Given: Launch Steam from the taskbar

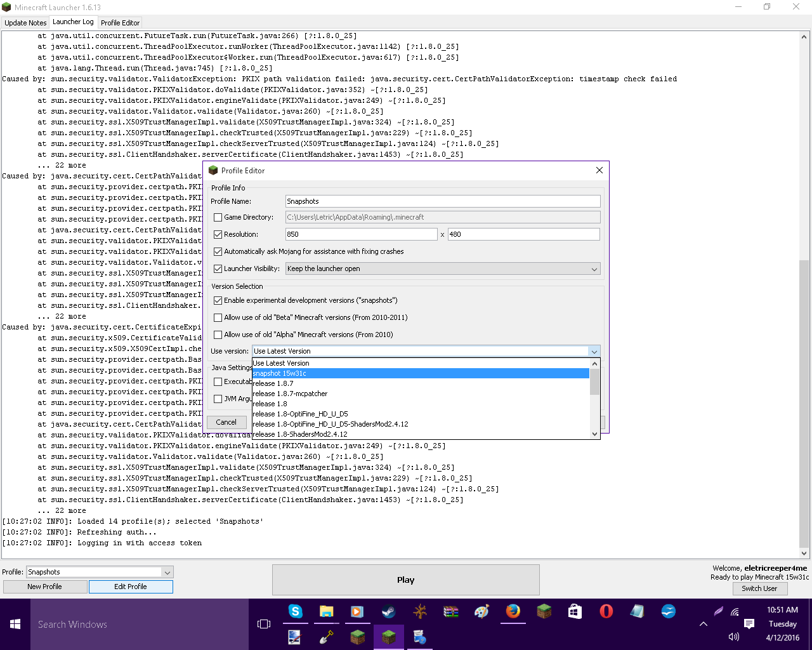Looking at the screenshot, I should (388, 611).
